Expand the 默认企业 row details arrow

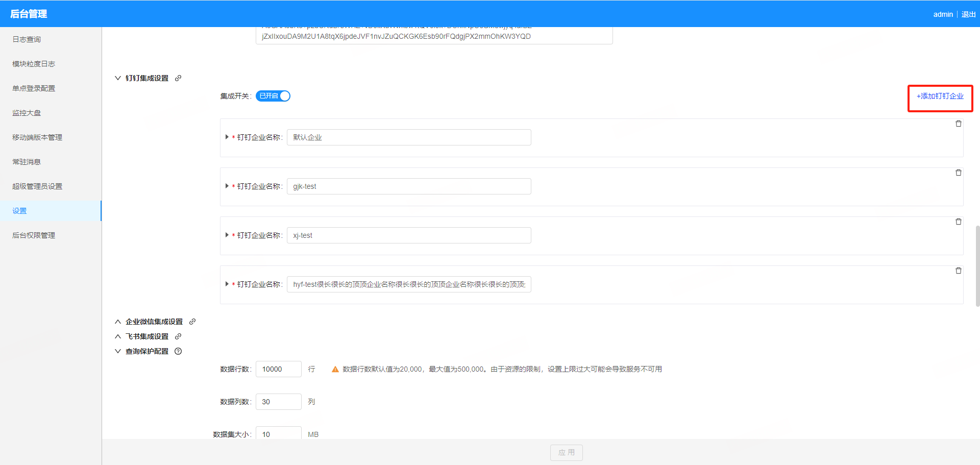coord(227,137)
